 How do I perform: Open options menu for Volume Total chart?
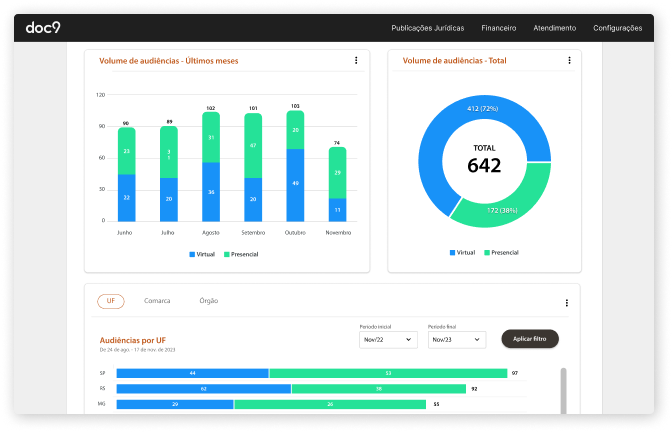569,60
